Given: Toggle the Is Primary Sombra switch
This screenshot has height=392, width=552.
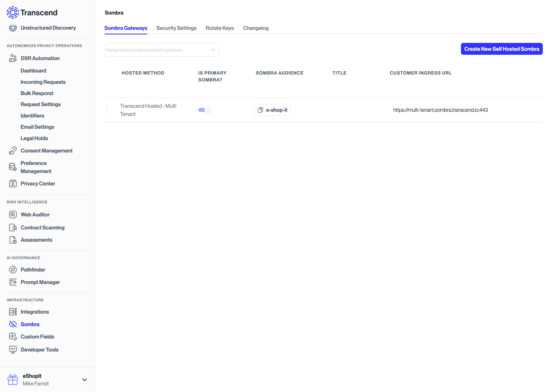Looking at the screenshot, I should click(204, 110).
